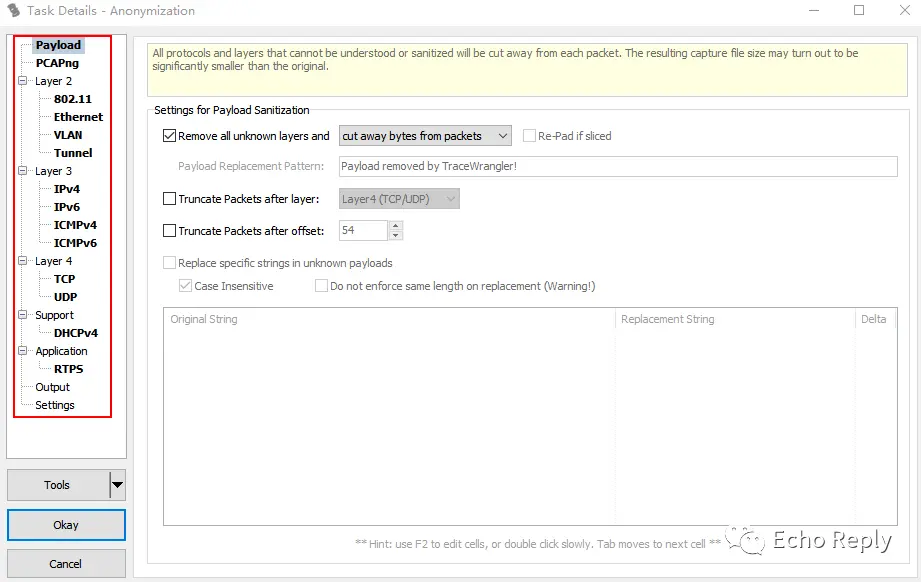Select DHCPv4 under Support
This screenshot has height=582, width=921.
click(x=76, y=333)
